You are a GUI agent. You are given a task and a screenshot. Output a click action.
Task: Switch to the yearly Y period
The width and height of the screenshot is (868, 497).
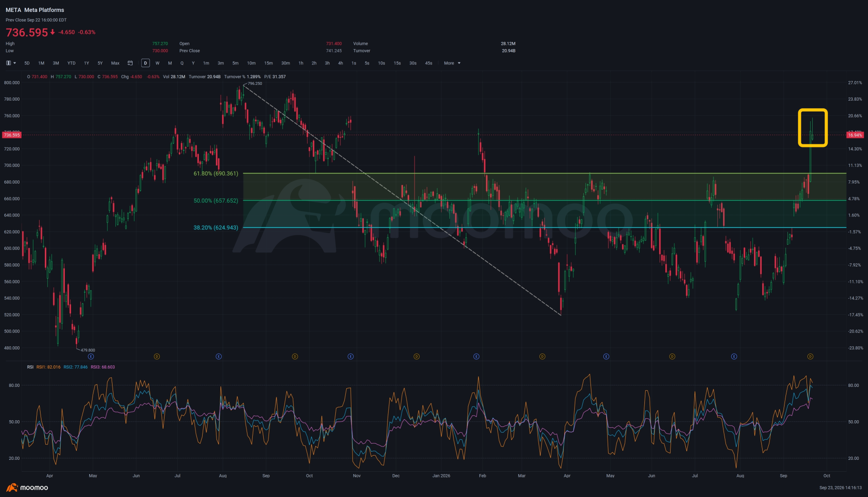[193, 63]
